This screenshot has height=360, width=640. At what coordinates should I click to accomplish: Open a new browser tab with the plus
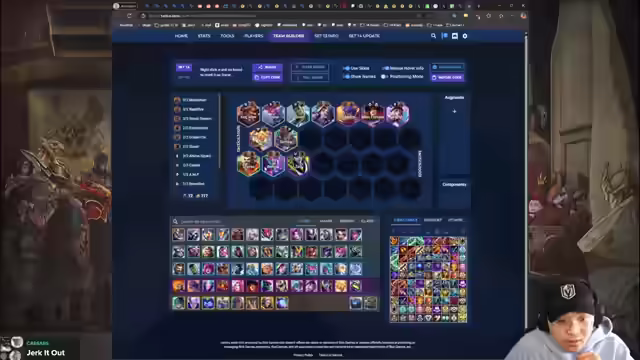pos(479,6)
